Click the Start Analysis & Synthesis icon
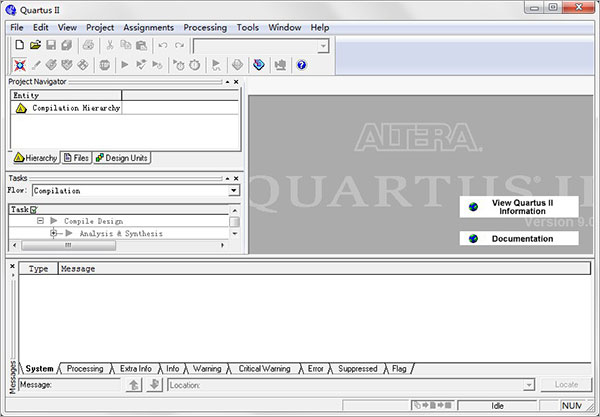600x417 pixels. (141, 65)
